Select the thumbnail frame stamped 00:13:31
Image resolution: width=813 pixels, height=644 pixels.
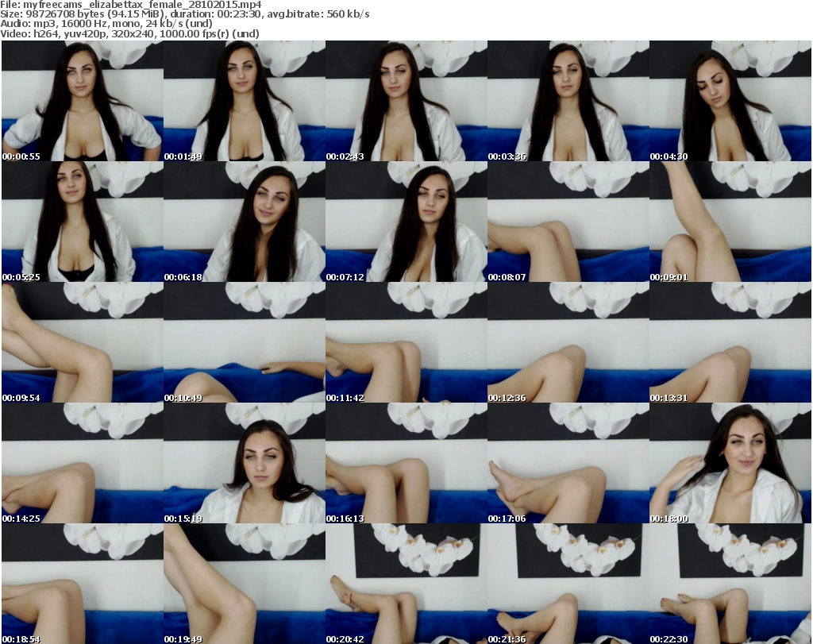[730, 342]
